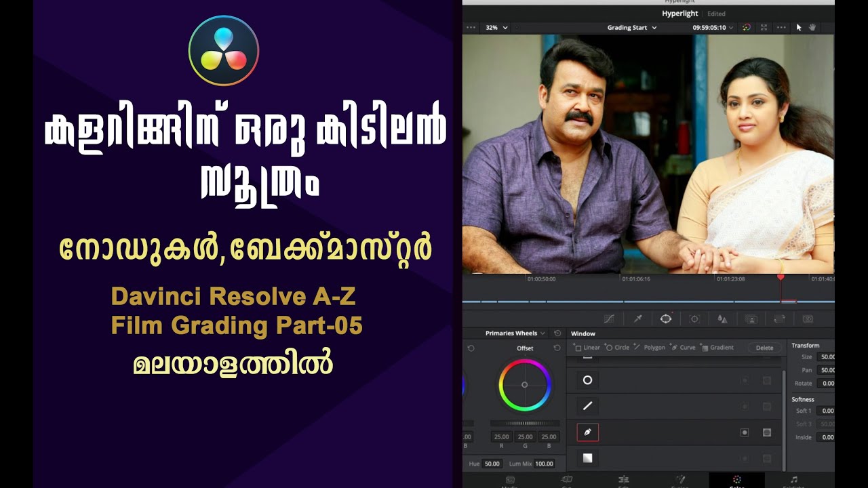868x488 pixels.
Task: Click the Offset G value field
Action: point(525,436)
